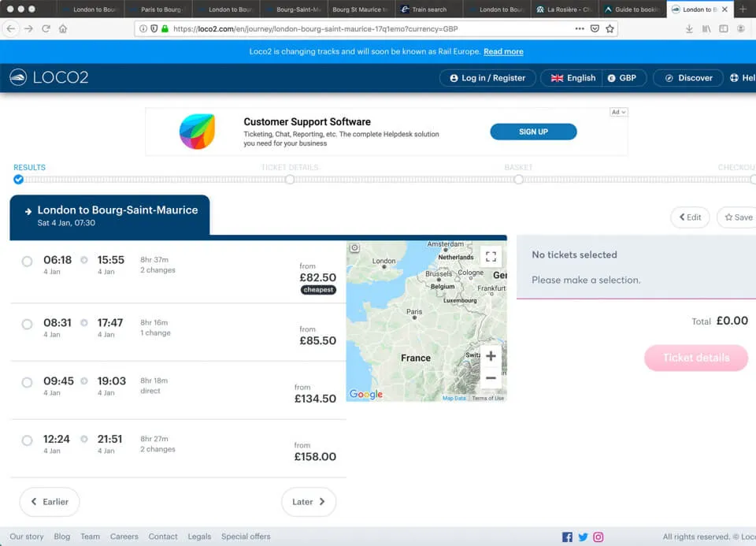
Task: Open the page actions three-dots menu
Action: click(580, 29)
